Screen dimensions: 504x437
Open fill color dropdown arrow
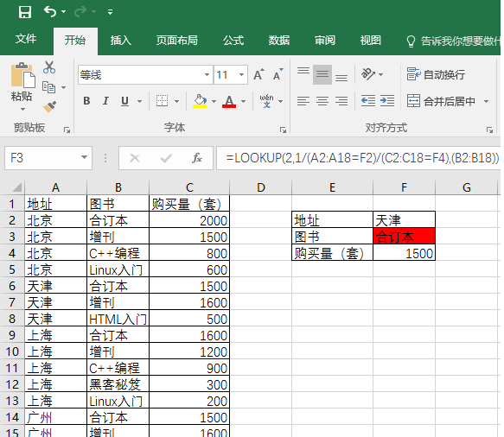pyautogui.click(x=214, y=101)
